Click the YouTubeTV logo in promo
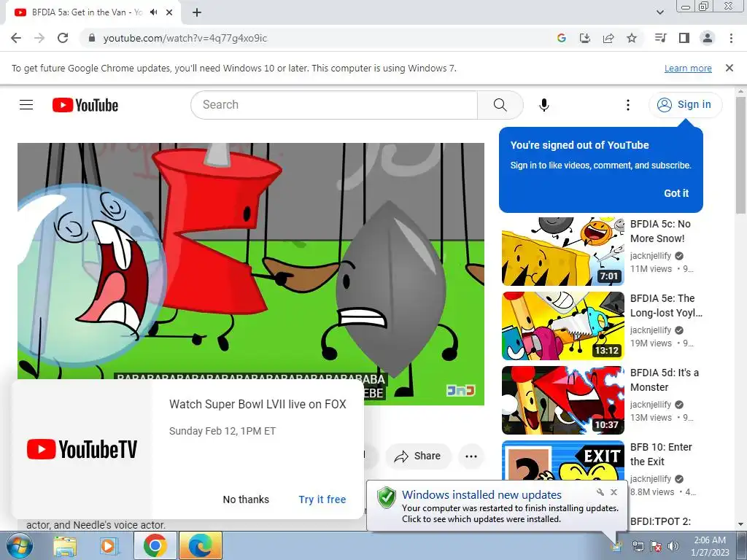The width and height of the screenshot is (747, 560). [x=82, y=449]
